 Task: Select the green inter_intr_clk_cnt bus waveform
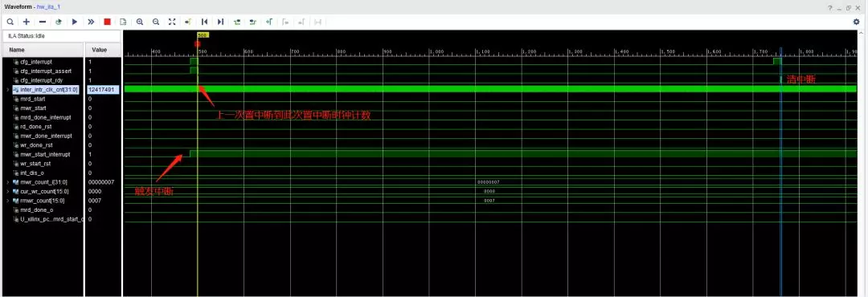point(490,89)
